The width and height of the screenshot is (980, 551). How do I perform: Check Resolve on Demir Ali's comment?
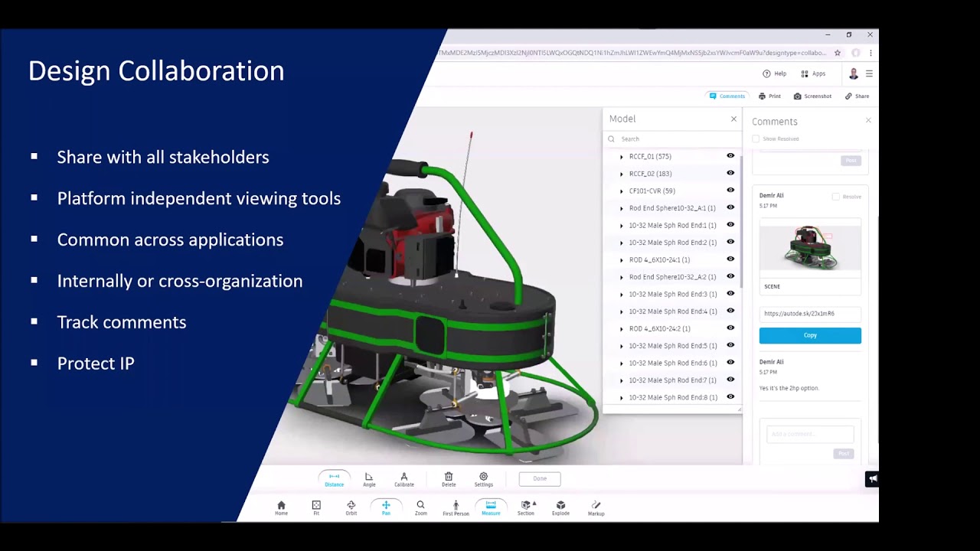(x=836, y=197)
